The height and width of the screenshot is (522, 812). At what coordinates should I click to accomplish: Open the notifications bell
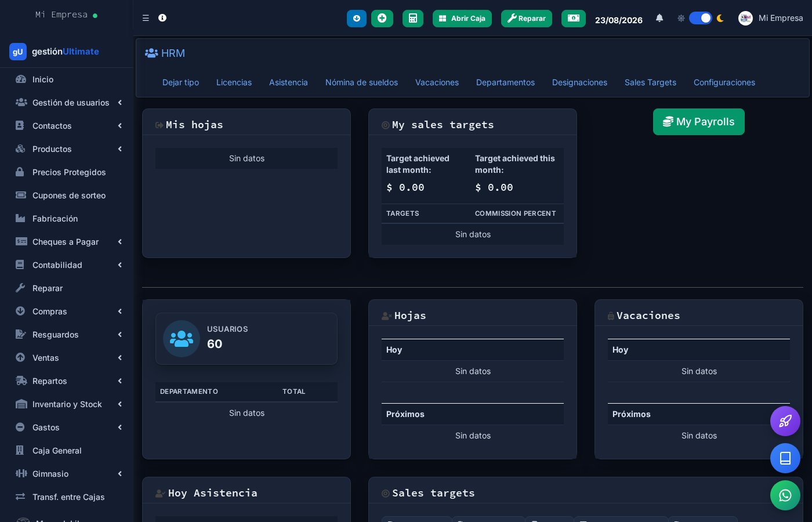pos(659,18)
